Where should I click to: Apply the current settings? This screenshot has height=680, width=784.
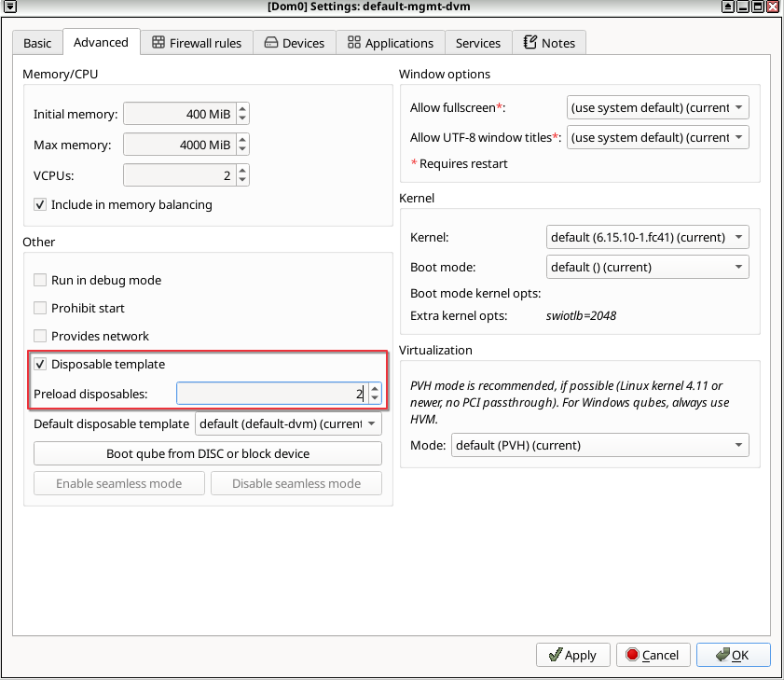tap(572, 655)
